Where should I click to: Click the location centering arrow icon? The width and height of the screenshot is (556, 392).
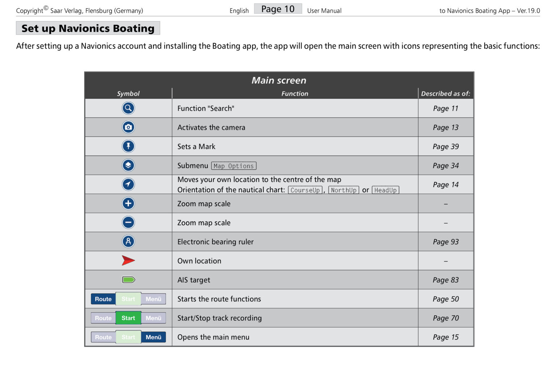tap(128, 184)
